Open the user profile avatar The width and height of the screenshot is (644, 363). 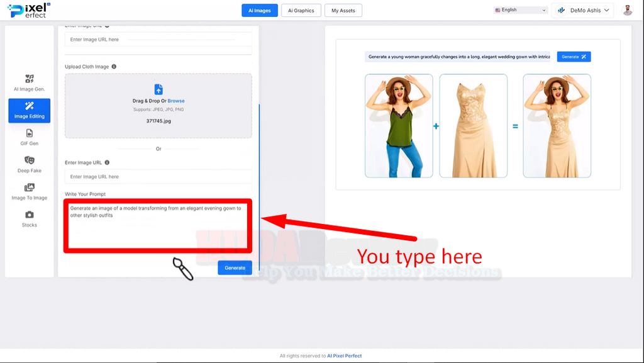pyautogui.click(x=627, y=10)
